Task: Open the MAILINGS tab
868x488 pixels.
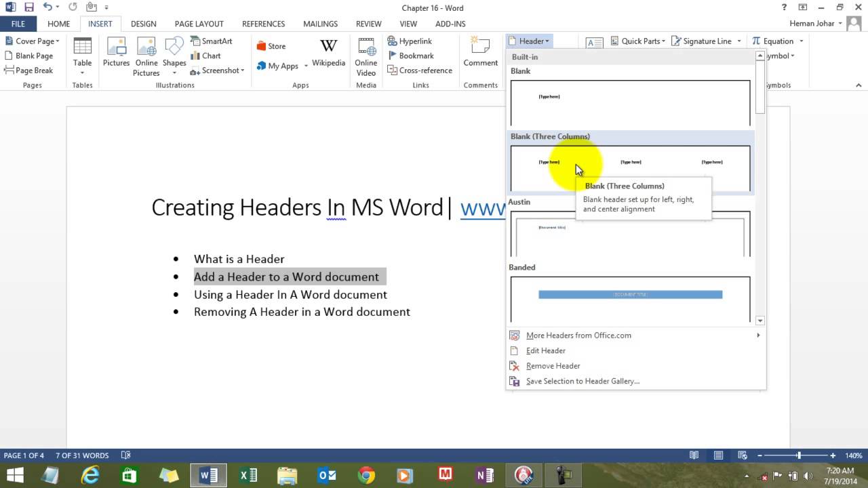Action: (x=320, y=24)
